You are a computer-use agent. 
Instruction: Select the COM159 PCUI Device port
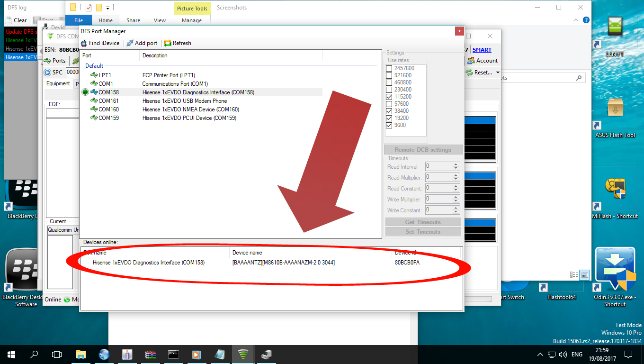(201, 118)
